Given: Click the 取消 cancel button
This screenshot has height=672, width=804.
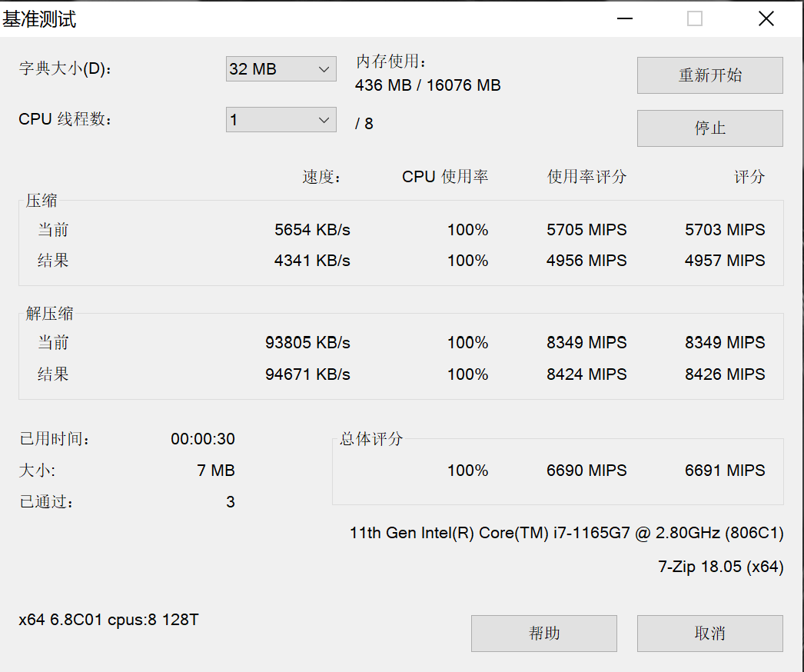Looking at the screenshot, I should [x=709, y=634].
